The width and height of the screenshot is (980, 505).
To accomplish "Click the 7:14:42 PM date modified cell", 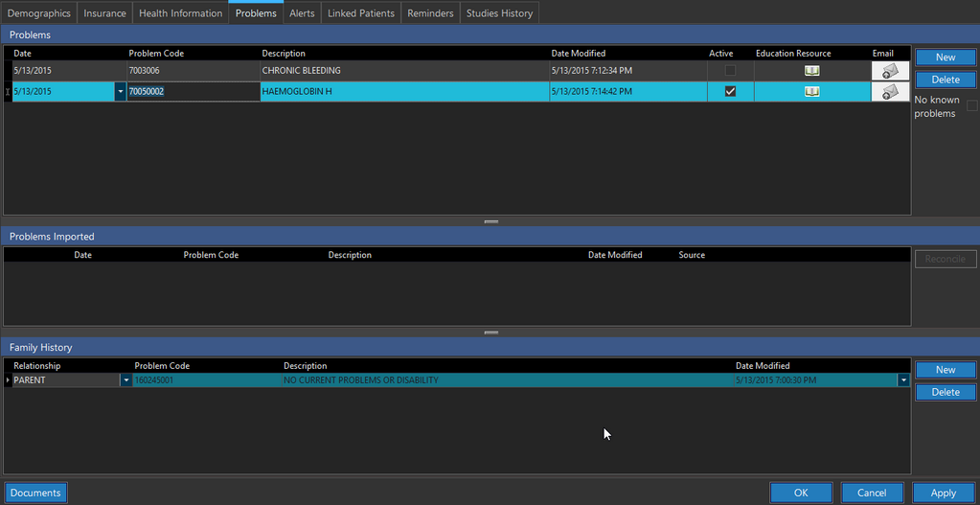I will click(628, 92).
